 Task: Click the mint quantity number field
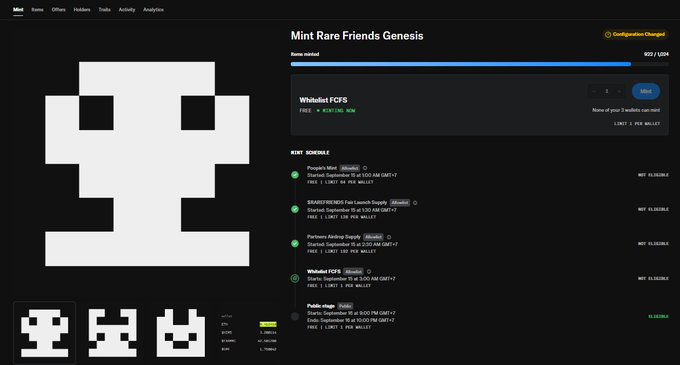coord(607,91)
